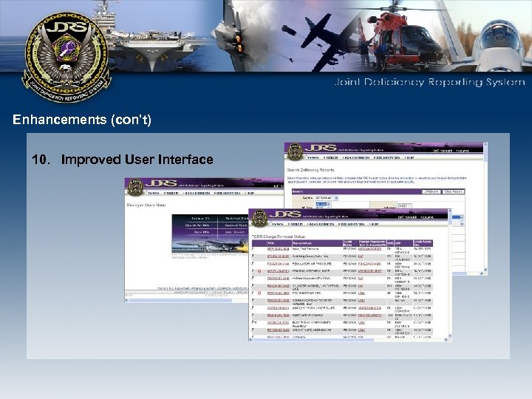Open the All Services dropdown in search form
The height and width of the screenshot is (399, 532).
coord(327,198)
